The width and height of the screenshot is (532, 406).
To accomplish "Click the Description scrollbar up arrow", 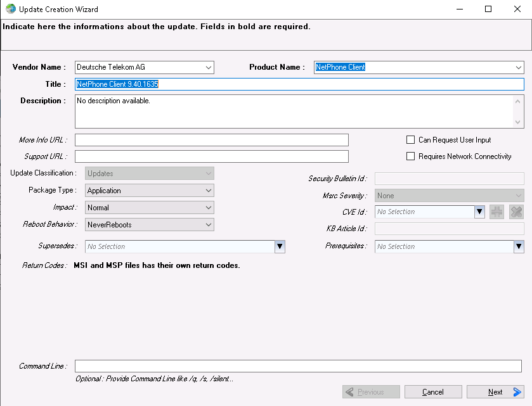I will point(518,101).
